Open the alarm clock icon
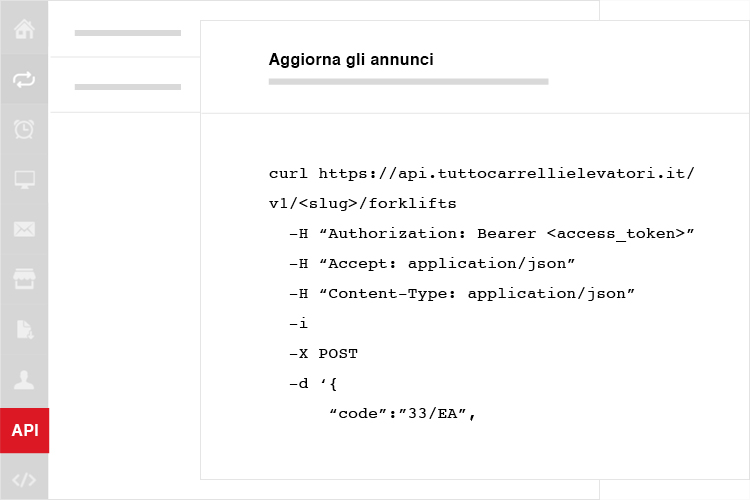 (x=24, y=129)
